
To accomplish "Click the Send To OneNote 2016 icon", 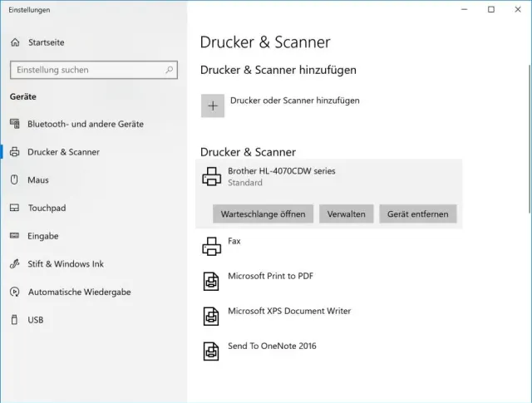I will (212, 351).
